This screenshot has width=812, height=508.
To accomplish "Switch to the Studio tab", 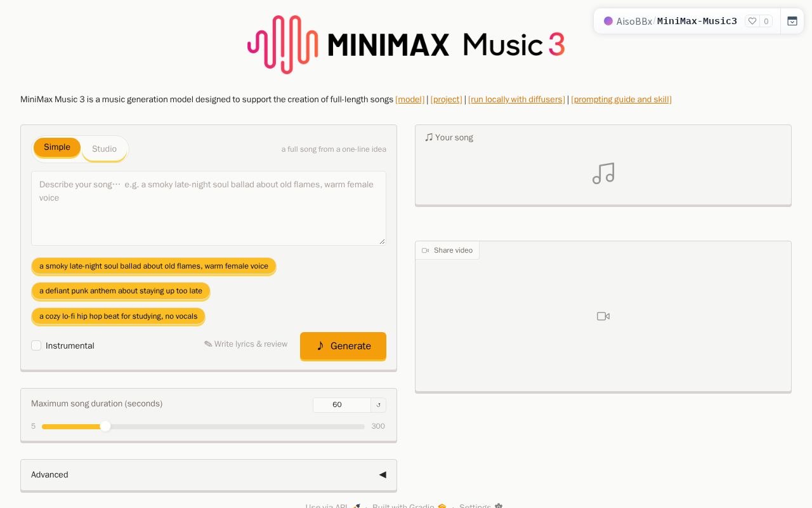I will [x=104, y=149].
